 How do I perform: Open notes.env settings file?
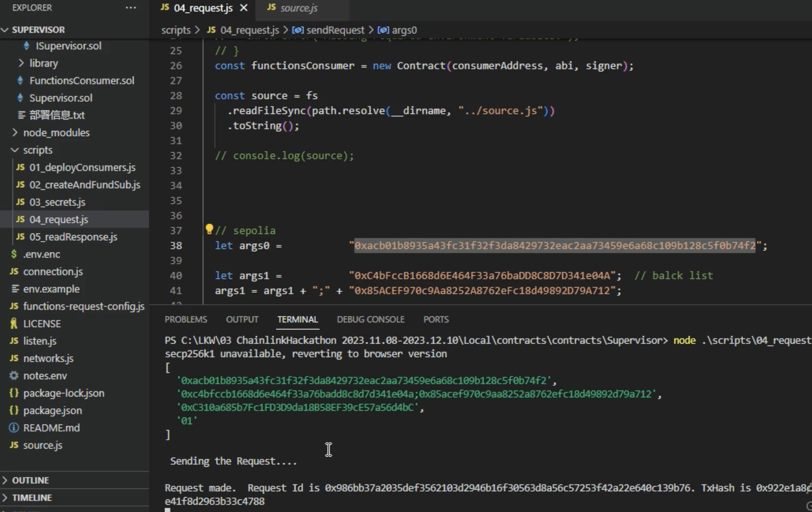coord(45,376)
